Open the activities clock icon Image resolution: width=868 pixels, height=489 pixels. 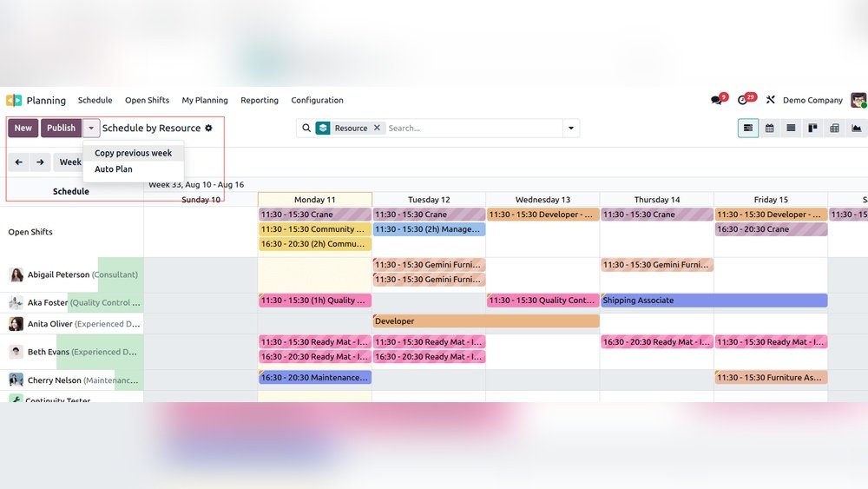743,101
